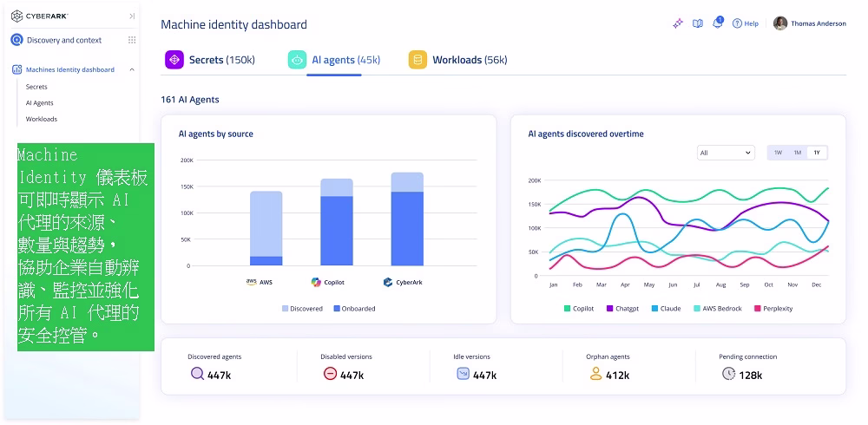Viewport: 868px width, 425px height.
Task: Click the Help link
Action: coord(746,23)
